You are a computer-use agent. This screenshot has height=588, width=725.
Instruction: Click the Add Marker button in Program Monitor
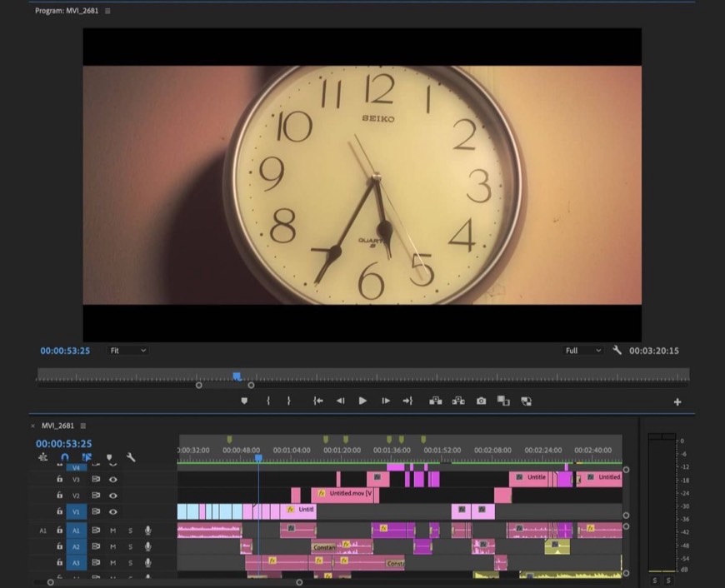(x=244, y=401)
